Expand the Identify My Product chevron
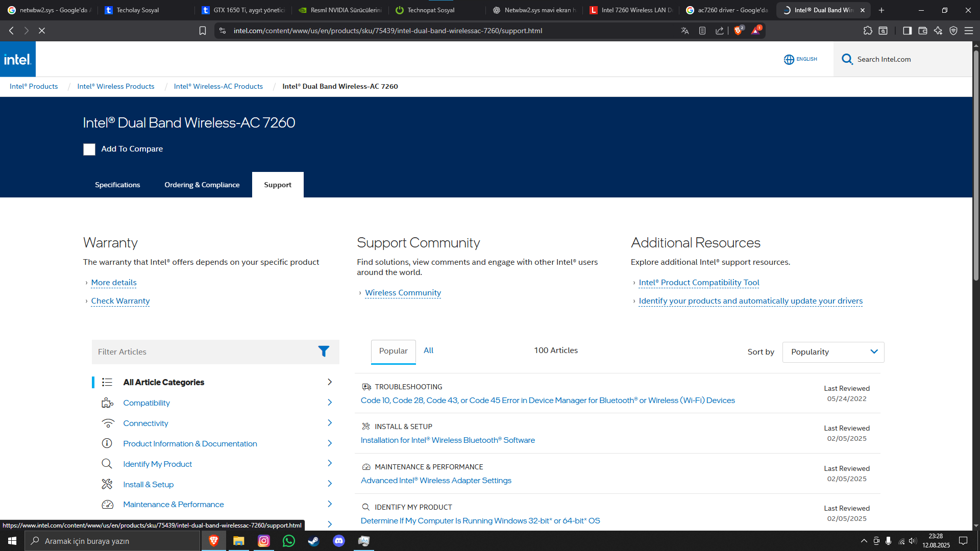This screenshot has height=551, width=980. point(330,463)
